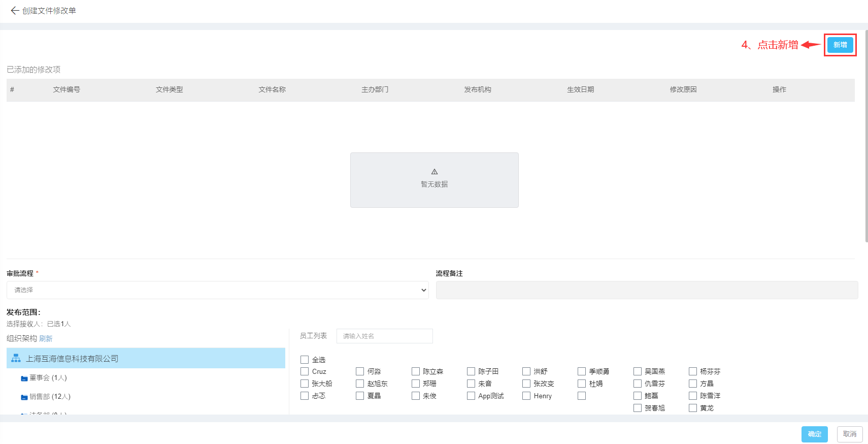Tick the checkbox for 方晶

click(x=693, y=384)
